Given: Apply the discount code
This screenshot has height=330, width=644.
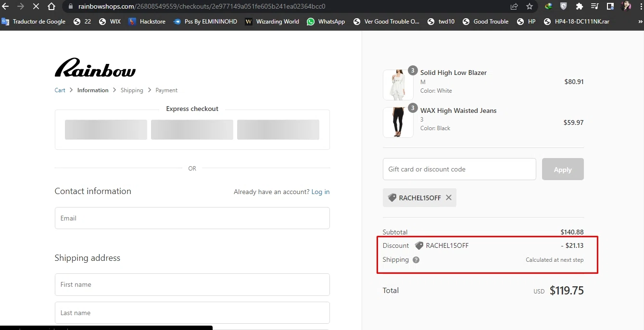Looking at the screenshot, I should point(563,169).
